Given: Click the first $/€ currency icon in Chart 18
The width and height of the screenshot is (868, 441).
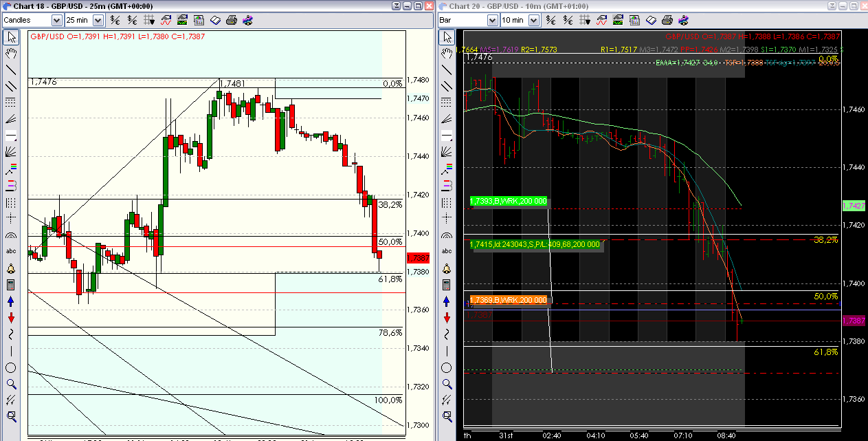Looking at the screenshot, I should (115, 20).
